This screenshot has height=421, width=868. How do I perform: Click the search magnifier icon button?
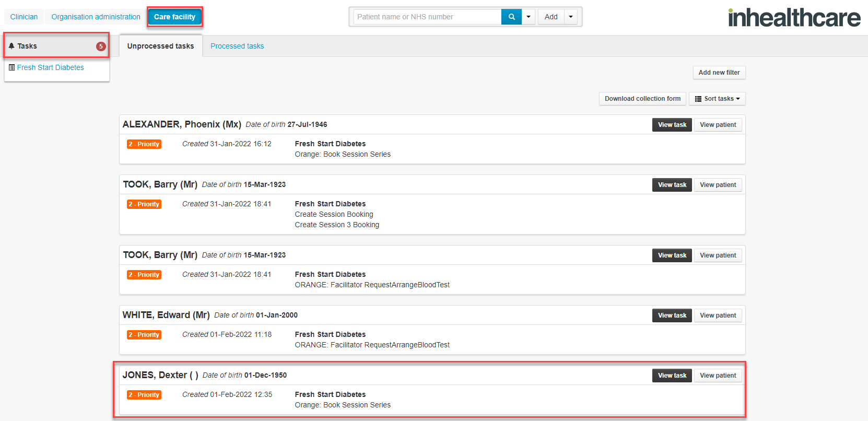(512, 17)
